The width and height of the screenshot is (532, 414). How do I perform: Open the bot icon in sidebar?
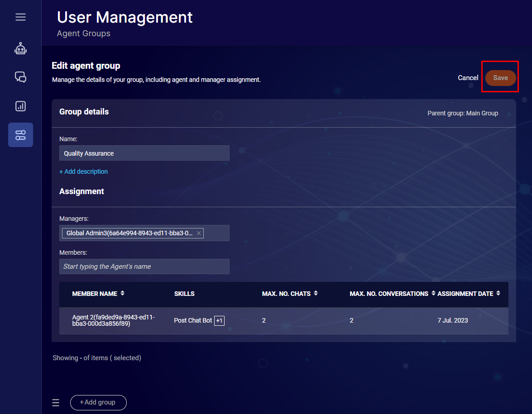20,48
